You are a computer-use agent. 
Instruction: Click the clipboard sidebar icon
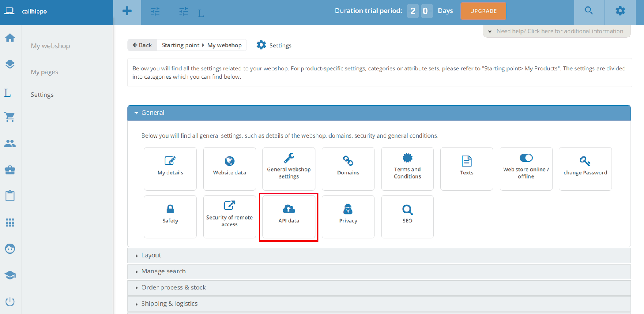coord(10,196)
